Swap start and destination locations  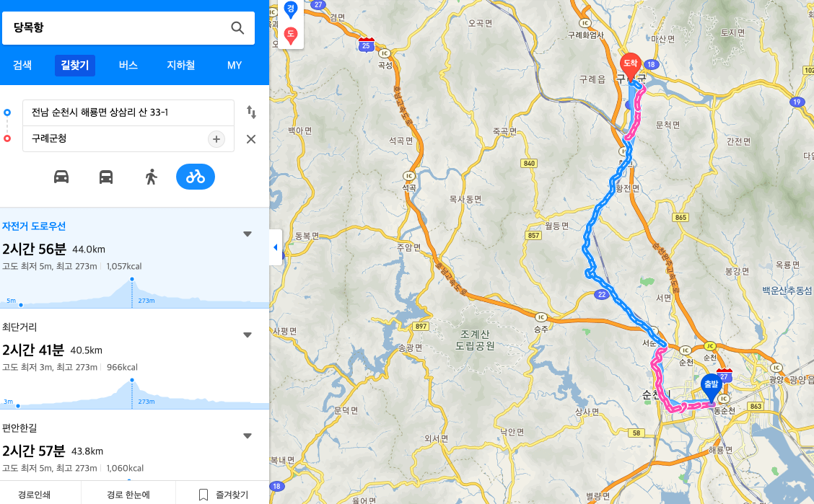(x=251, y=112)
